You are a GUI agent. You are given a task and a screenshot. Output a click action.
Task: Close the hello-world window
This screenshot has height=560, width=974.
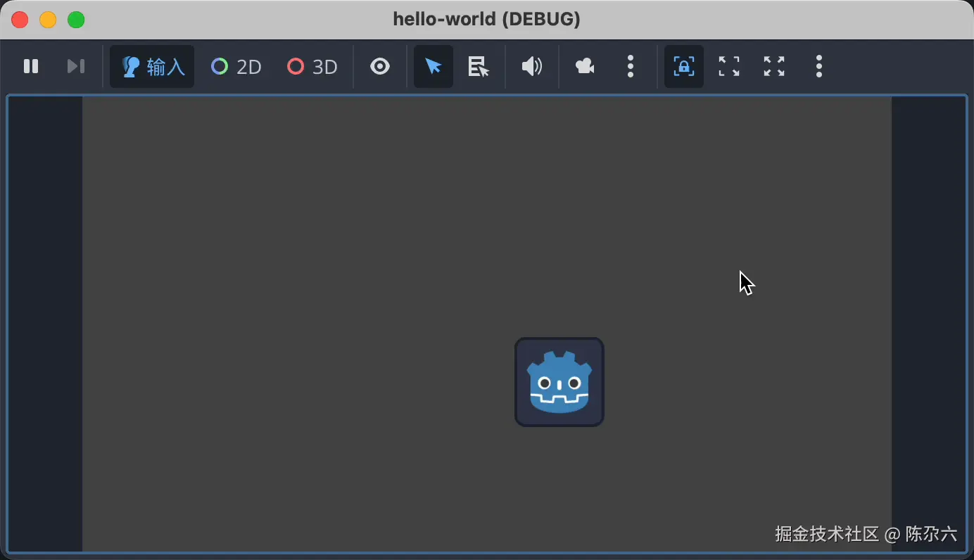tap(20, 20)
